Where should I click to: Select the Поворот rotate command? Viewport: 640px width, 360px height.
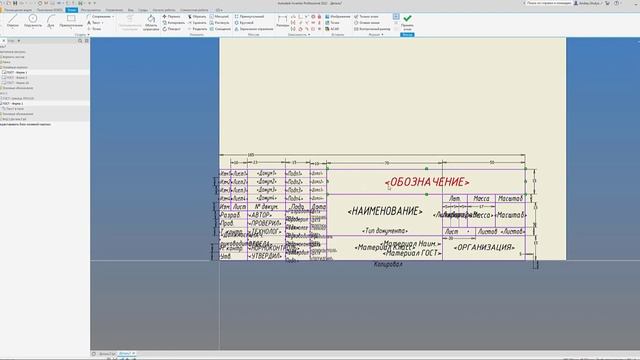point(171,29)
